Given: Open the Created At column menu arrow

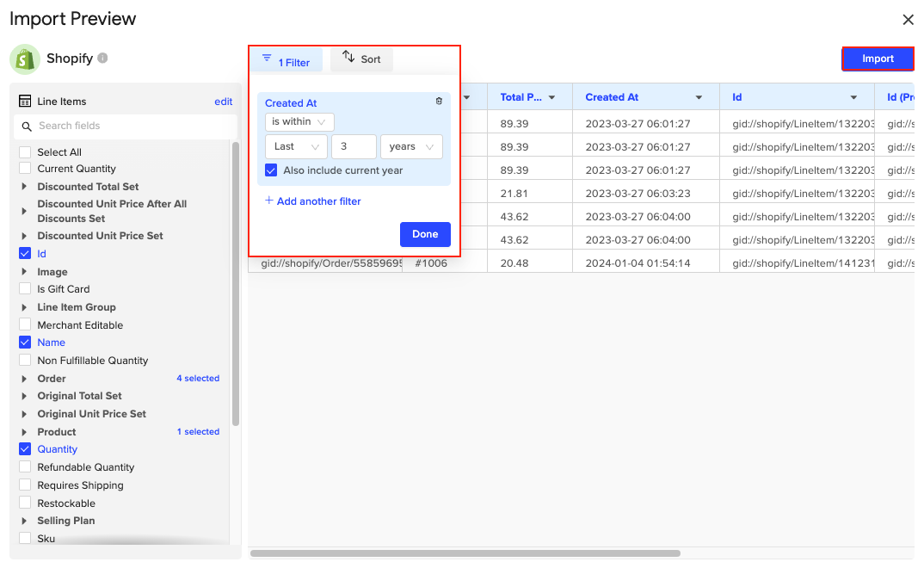Looking at the screenshot, I should point(699,97).
